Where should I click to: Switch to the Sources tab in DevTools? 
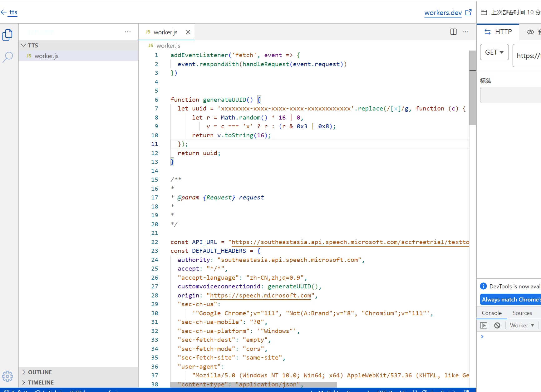coord(522,313)
